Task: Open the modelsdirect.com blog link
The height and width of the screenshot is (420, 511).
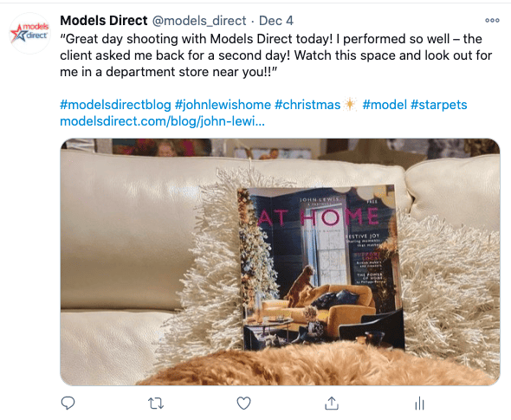Action: [162, 121]
